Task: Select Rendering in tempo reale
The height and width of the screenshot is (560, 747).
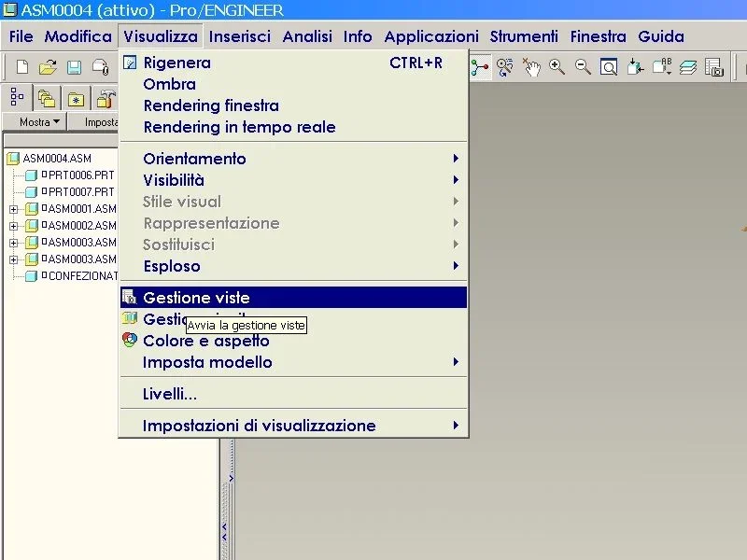Action: pos(293,127)
